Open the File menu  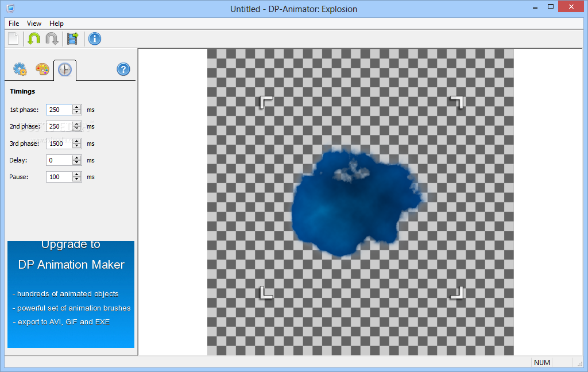14,23
